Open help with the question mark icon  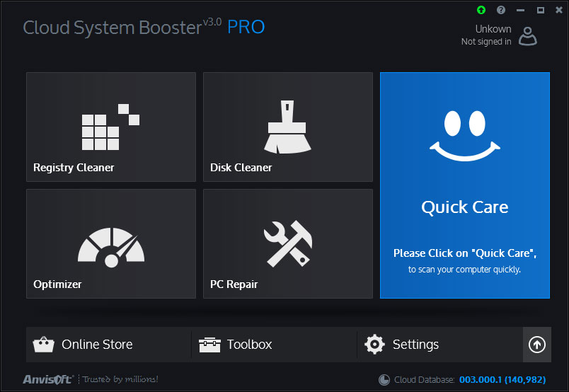tap(501, 10)
